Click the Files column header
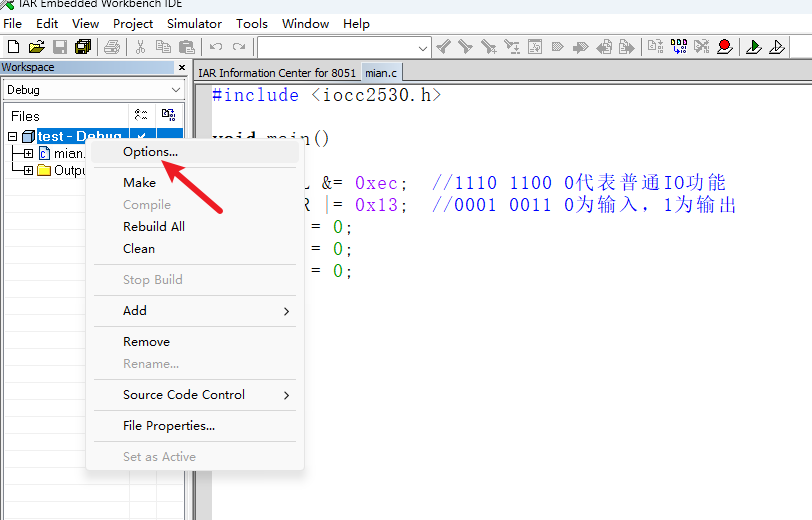The width and height of the screenshot is (812, 520). click(67, 116)
